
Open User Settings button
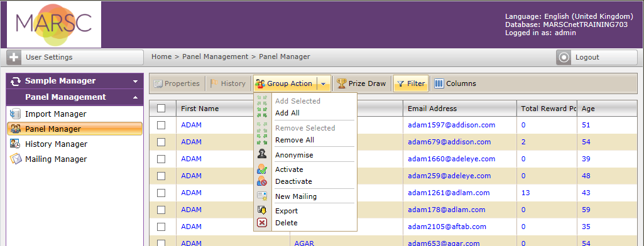(75, 57)
